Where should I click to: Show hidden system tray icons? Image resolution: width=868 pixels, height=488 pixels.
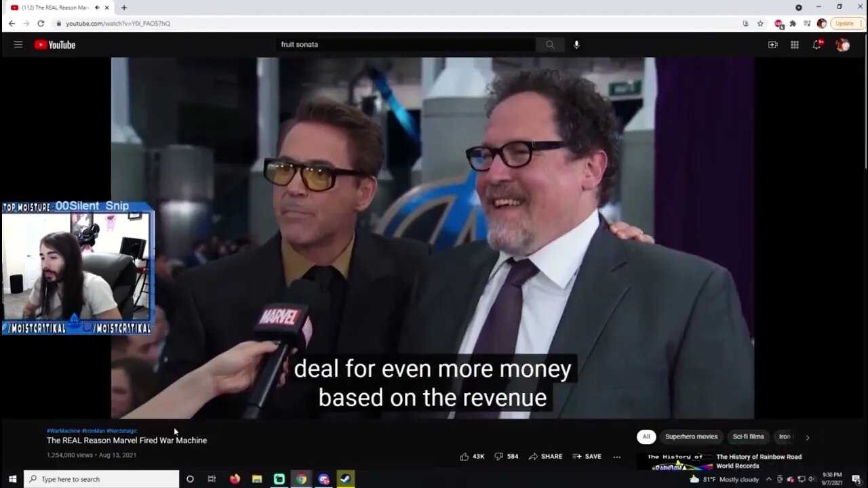coord(768,479)
